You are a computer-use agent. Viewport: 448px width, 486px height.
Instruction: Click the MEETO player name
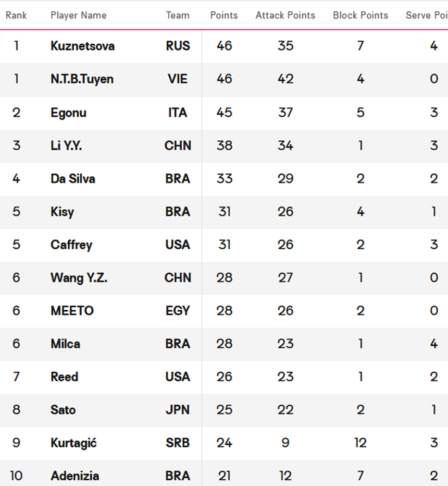tap(72, 311)
